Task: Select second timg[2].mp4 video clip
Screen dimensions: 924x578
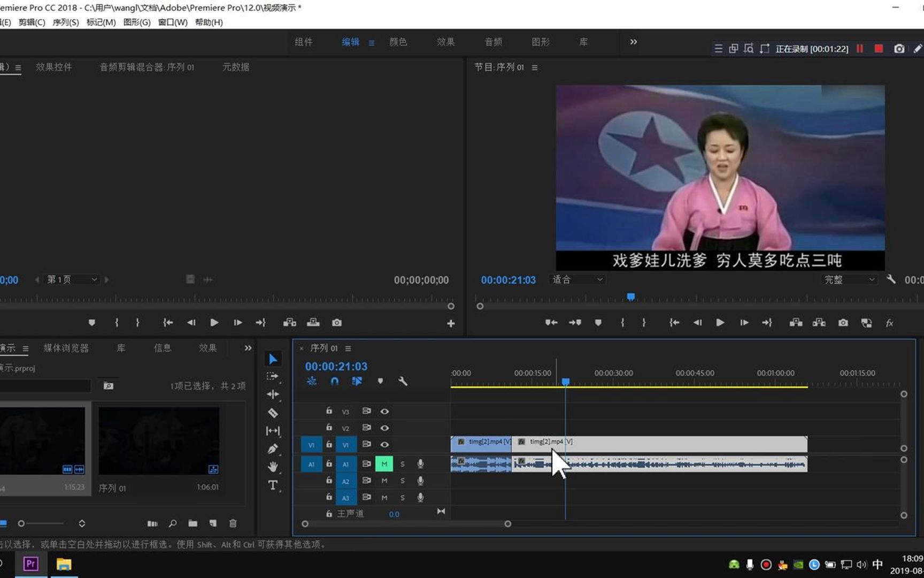Action: tap(659, 444)
